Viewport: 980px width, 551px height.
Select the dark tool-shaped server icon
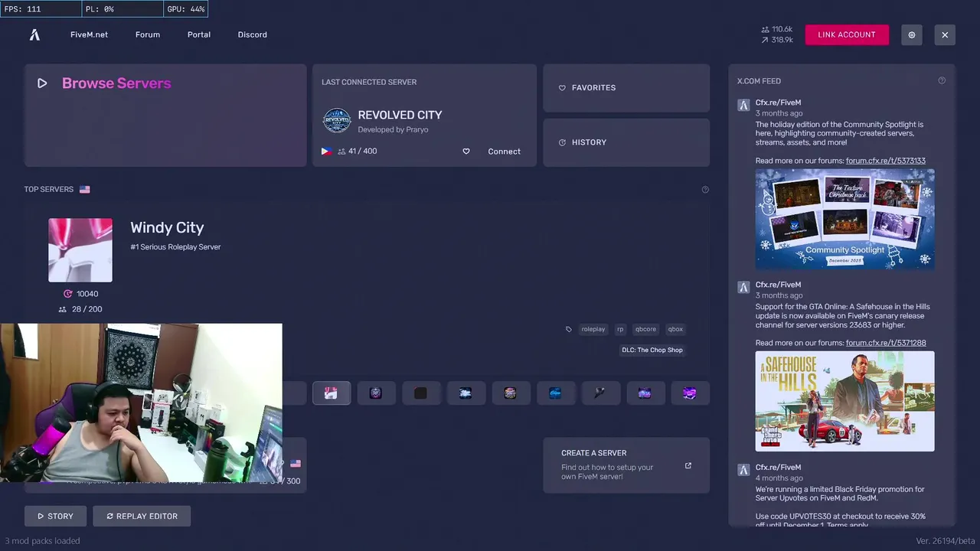point(600,393)
